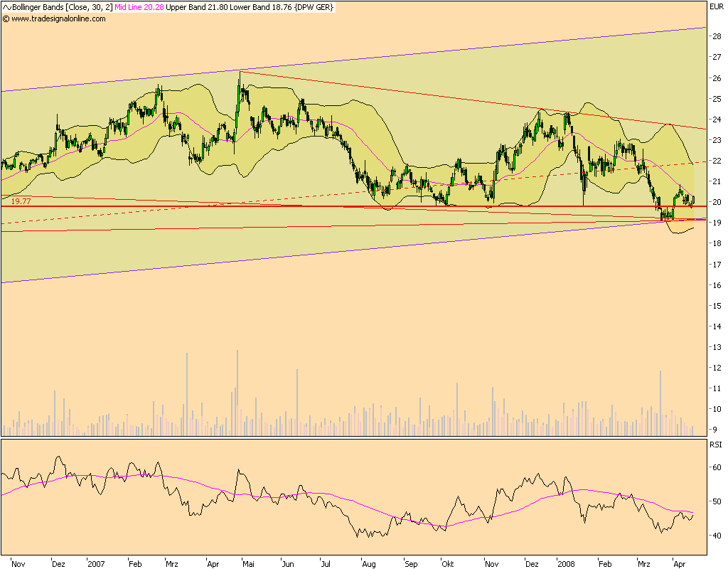
Task: Select the RSI panel label
Action: pyautogui.click(x=714, y=445)
